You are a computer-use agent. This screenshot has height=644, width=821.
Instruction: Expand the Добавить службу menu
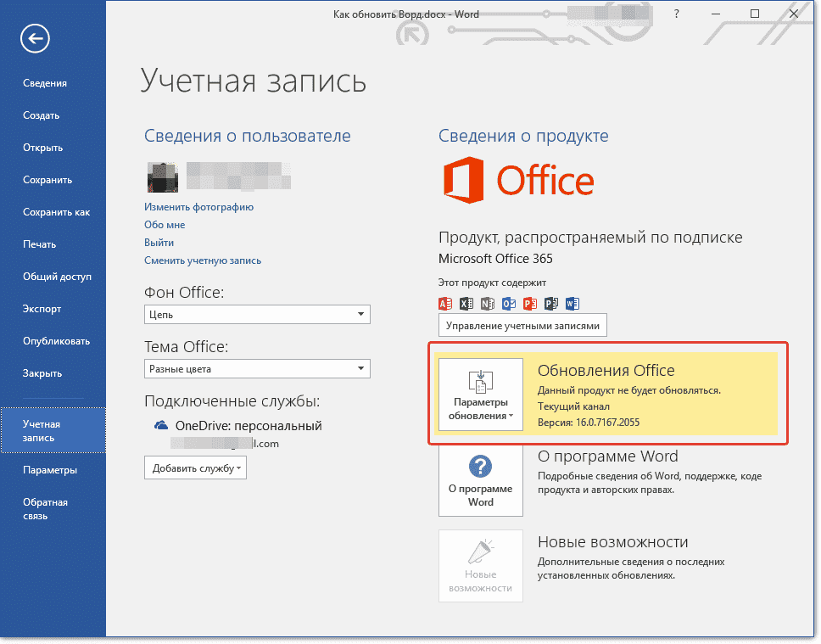[195, 468]
